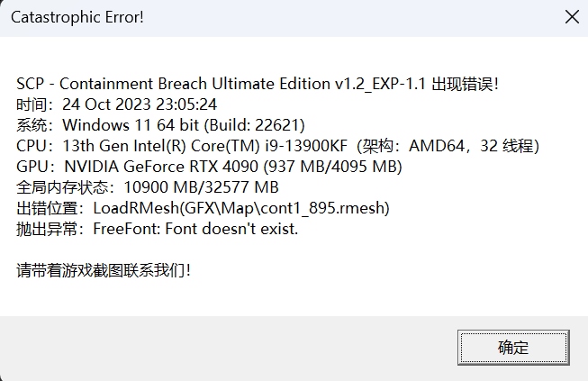
Task: Click the 时间 24 Oct 2023 line
Action: [116, 104]
